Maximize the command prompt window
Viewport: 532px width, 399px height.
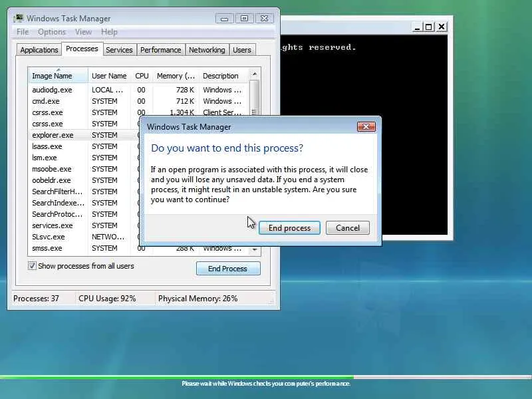(429, 27)
